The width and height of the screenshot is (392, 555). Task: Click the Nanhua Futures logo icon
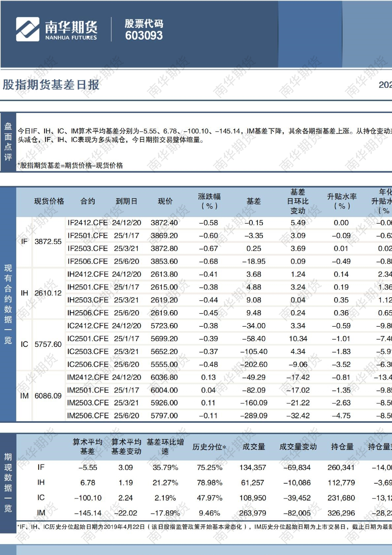click(27, 29)
